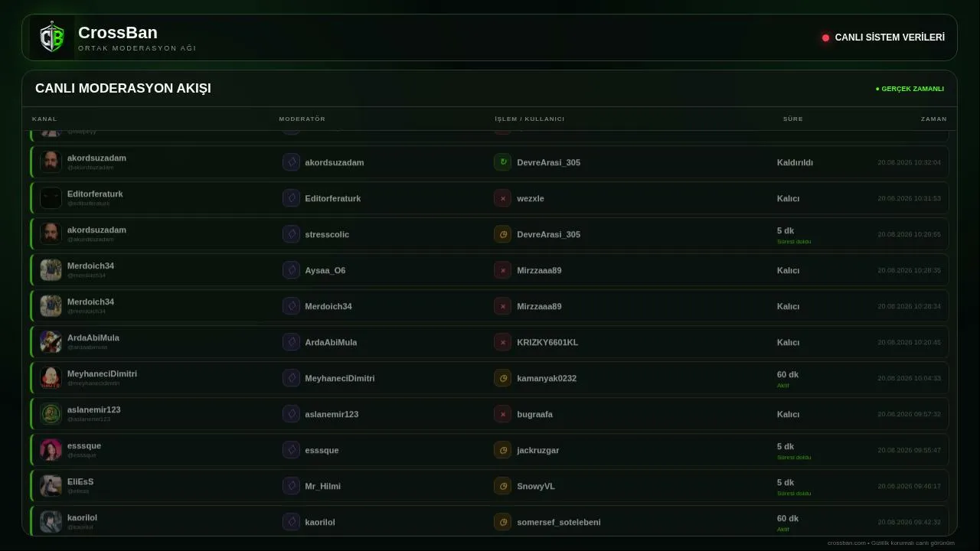Click the KANAL column header
980x551 pixels.
[x=44, y=119]
